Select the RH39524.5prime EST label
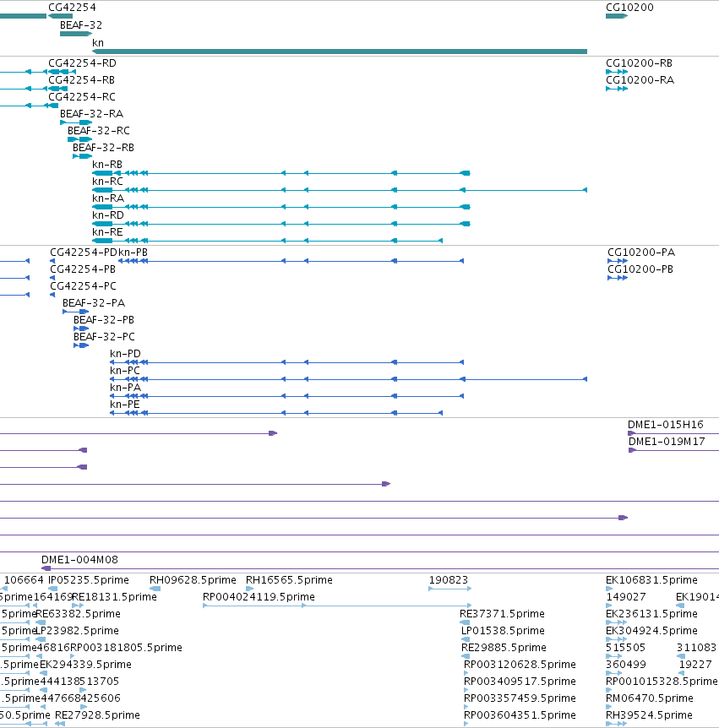The width and height of the screenshot is (719, 728). pos(649,714)
